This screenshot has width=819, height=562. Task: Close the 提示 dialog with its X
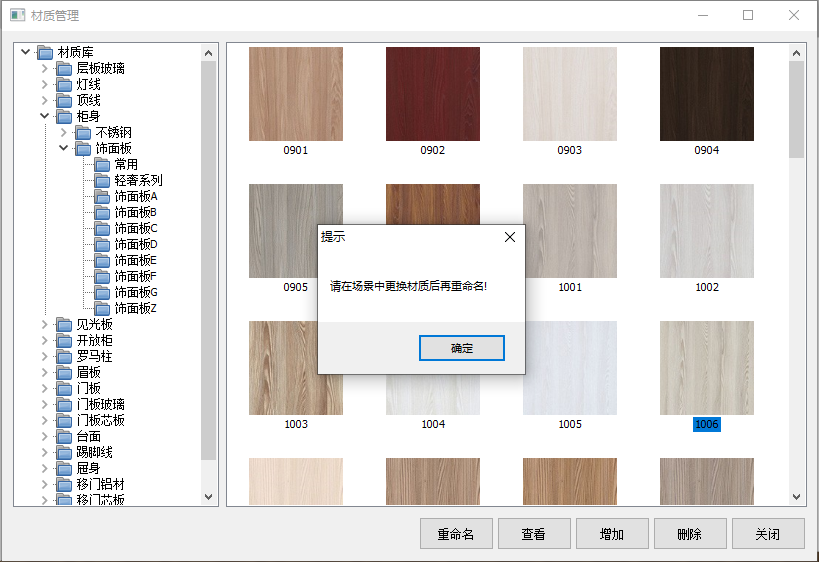click(x=510, y=237)
